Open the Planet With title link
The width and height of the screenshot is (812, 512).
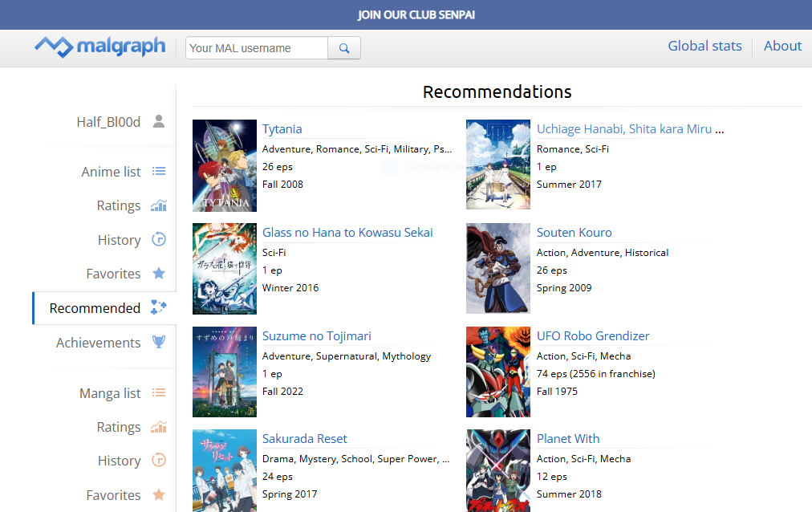pyautogui.click(x=568, y=438)
